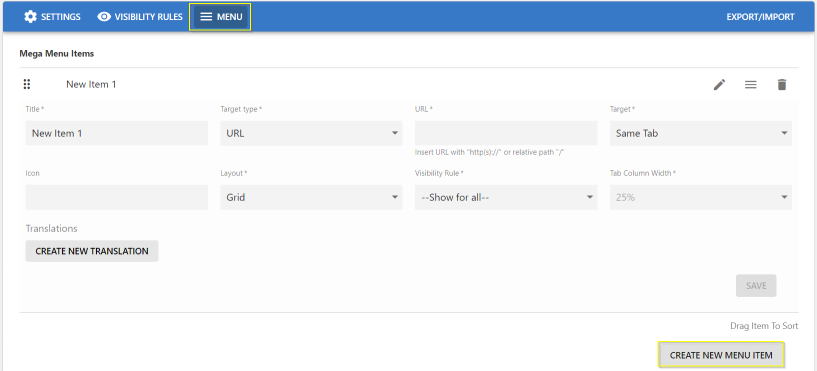Click the gear icon in Settings tab
Viewport: 817px width, 371px height.
point(30,17)
